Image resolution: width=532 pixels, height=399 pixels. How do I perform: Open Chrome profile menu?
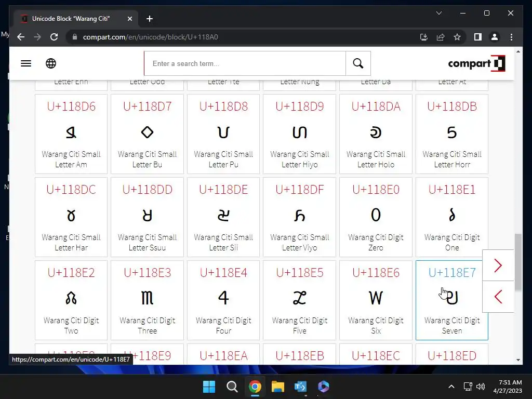click(495, 37)
